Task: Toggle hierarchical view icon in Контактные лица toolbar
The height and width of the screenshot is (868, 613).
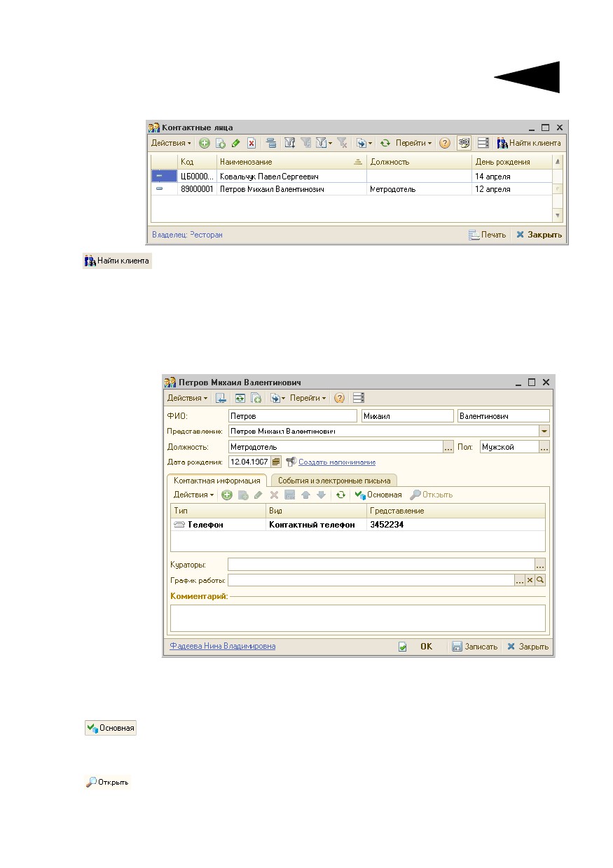Action: click(271, 143)
